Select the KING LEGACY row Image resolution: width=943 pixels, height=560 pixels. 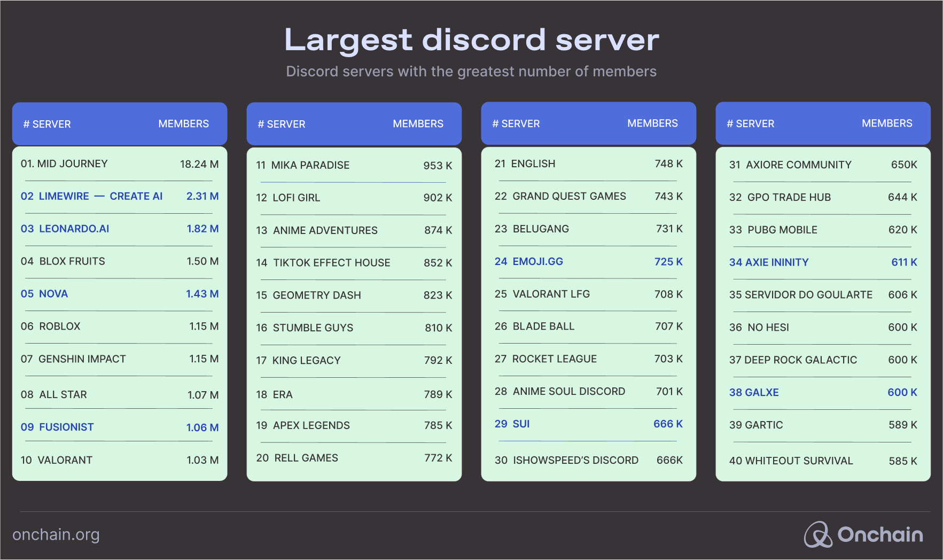tap(354, 361)
